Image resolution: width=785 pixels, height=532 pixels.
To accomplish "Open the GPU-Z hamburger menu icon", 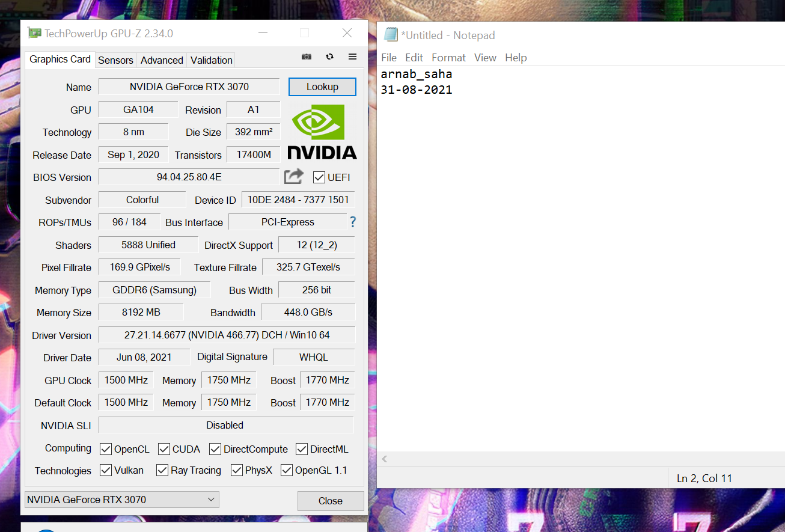I will (353, 57).
